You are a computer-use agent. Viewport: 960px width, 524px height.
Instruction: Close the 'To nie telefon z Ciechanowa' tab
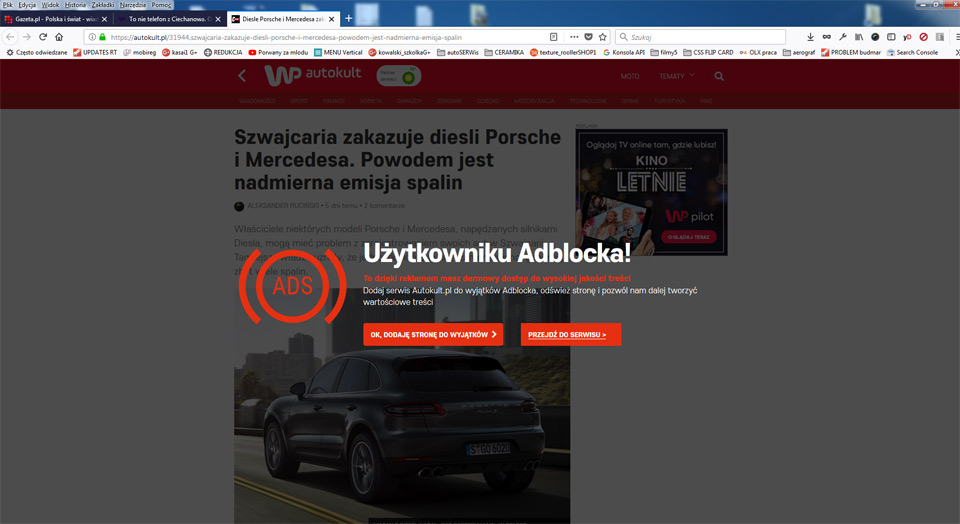click(218, 19)
